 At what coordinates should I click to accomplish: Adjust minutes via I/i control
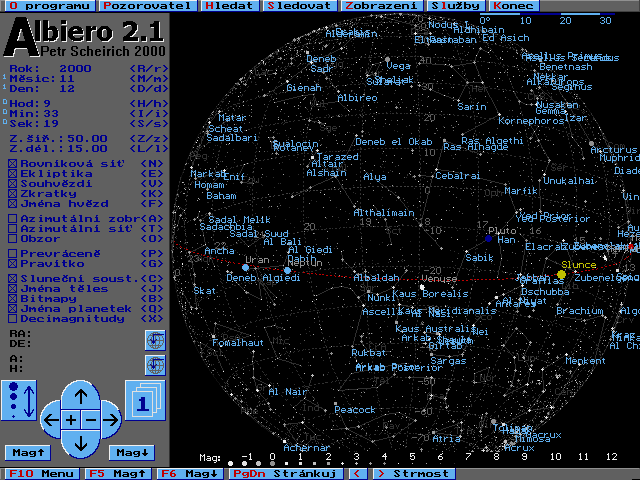tap(149, 113)
